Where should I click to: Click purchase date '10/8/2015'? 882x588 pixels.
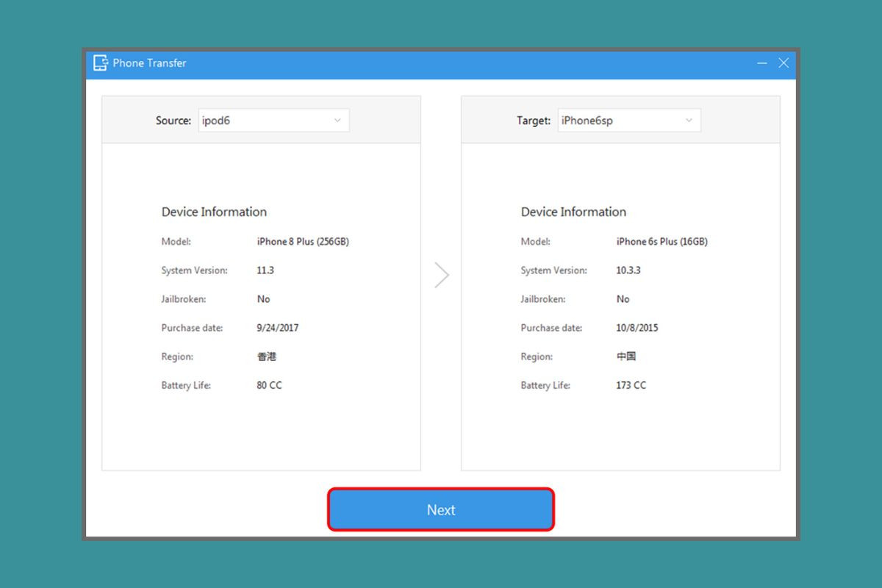(x=637, y=328)
